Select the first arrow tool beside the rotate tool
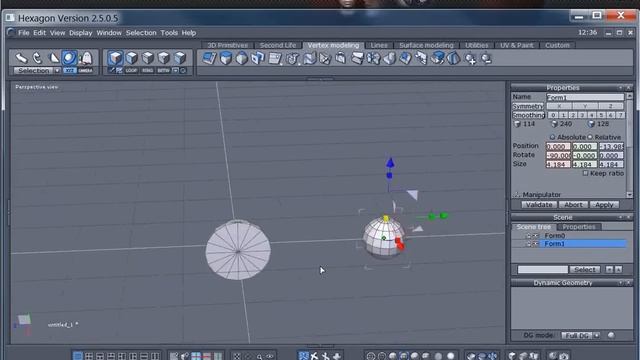Viewport: 640px width, 360px height. (x=21, y=58)
